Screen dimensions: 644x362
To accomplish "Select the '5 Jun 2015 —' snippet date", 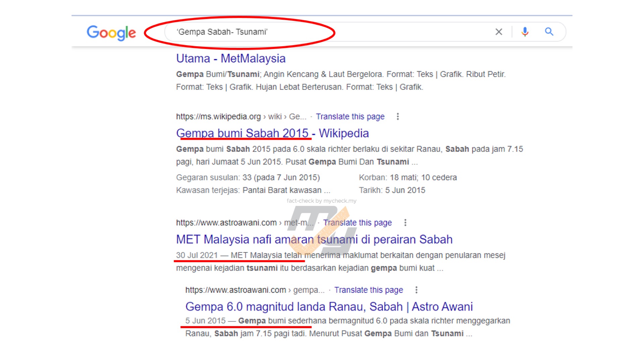I will pyautogui.click(x=211, y=321).
